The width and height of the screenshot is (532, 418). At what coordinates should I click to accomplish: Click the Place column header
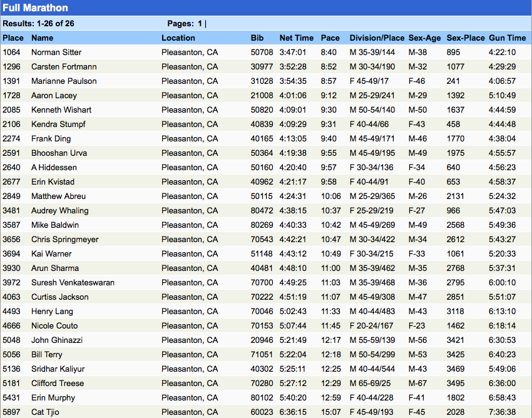click(x=13, y=38)
